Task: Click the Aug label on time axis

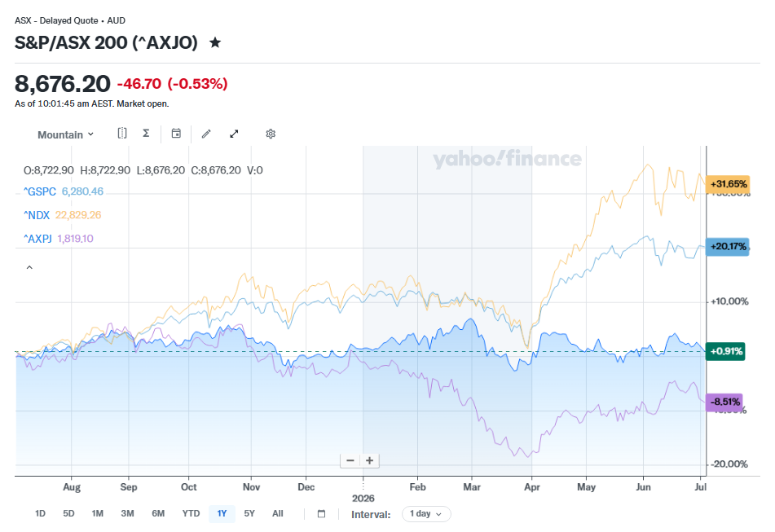Action: (72, 487)
